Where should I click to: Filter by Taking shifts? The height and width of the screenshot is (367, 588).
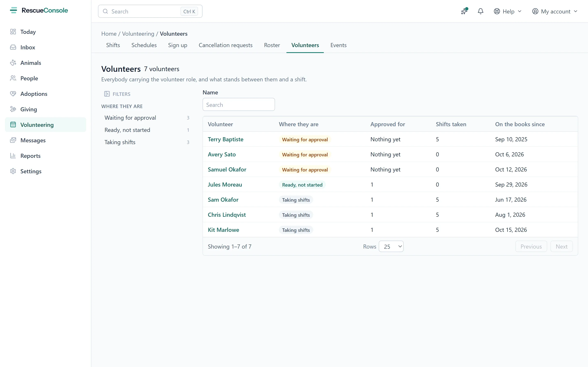point(147,142)
